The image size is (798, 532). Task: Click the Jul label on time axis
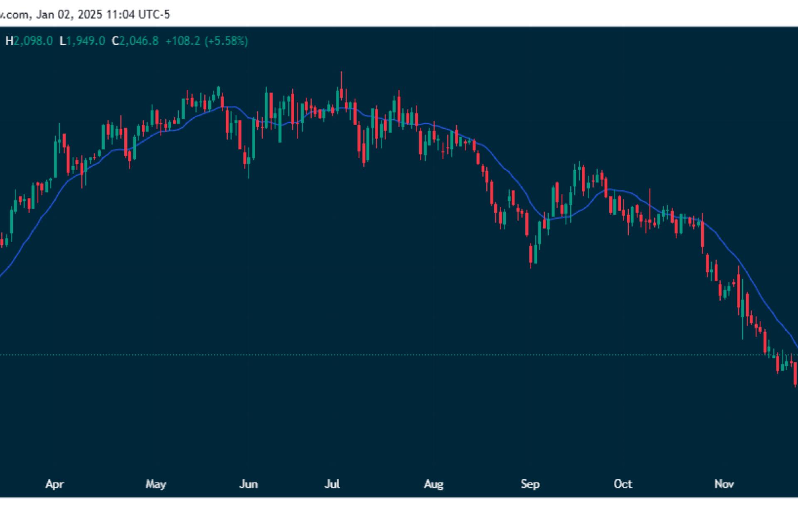point(332,484)
